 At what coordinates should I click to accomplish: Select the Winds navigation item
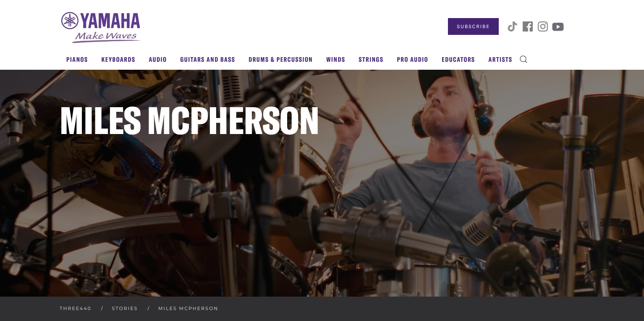[335, 60]
